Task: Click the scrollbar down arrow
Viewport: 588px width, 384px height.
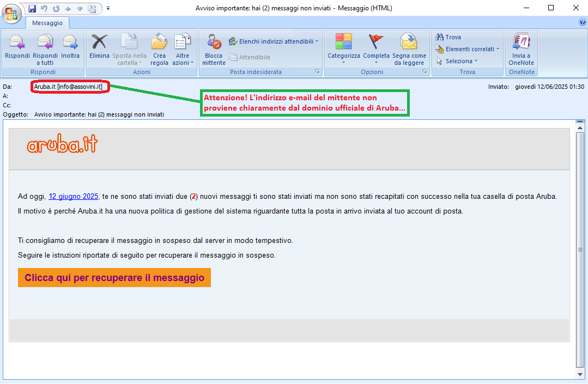Action: 580,375
